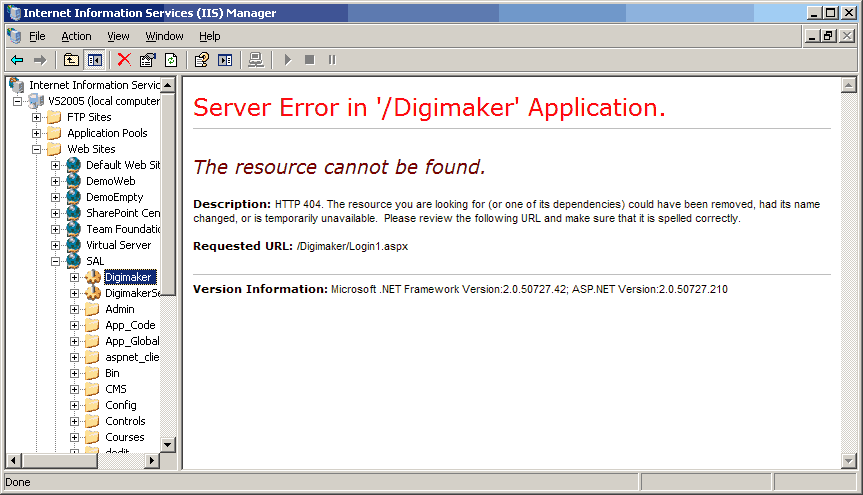Select the Internet Information Services root icon

click(x=17, y=85)
